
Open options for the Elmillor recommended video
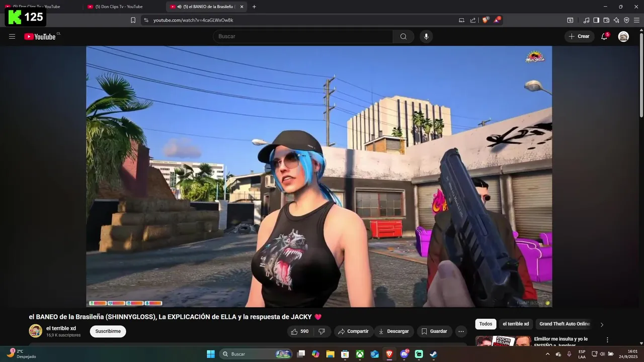pyautogui.click(x=607, y=340)
